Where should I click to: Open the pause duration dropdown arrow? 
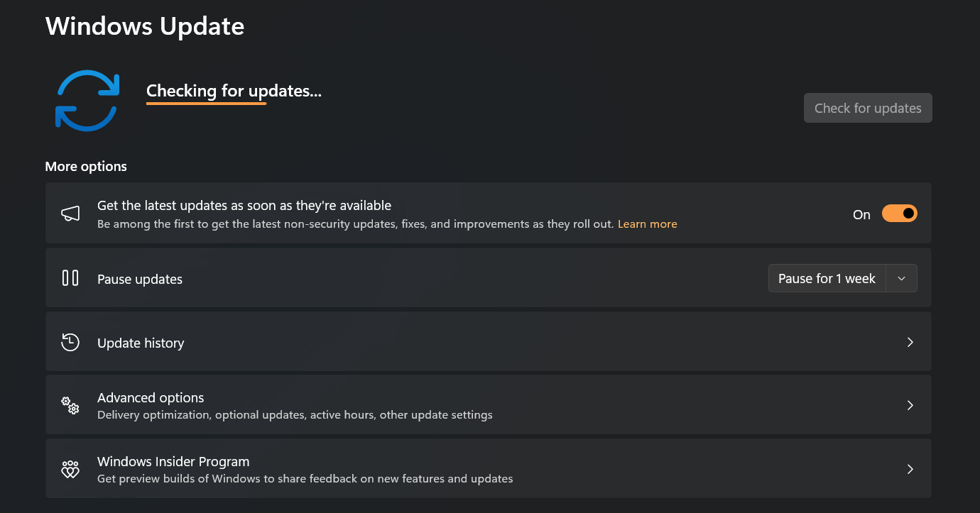tap(901, 279)
